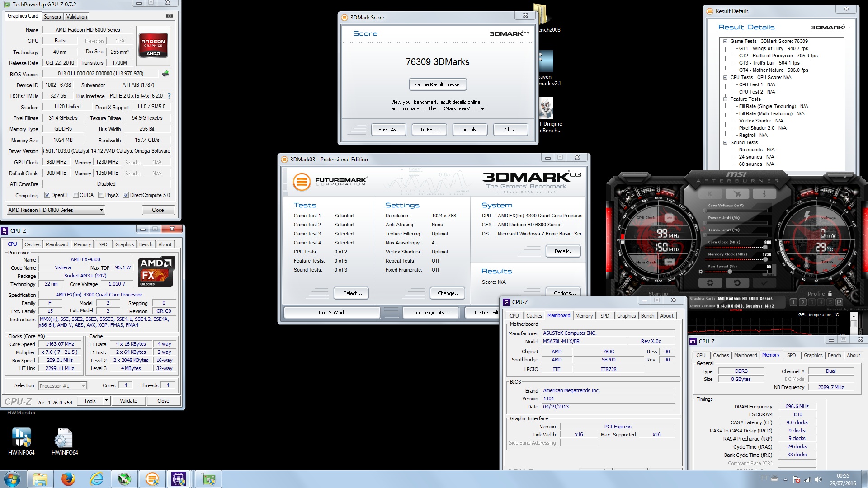
Task: Open GPU-Z graphics card selection dropdown
Action: pos(56,210)
